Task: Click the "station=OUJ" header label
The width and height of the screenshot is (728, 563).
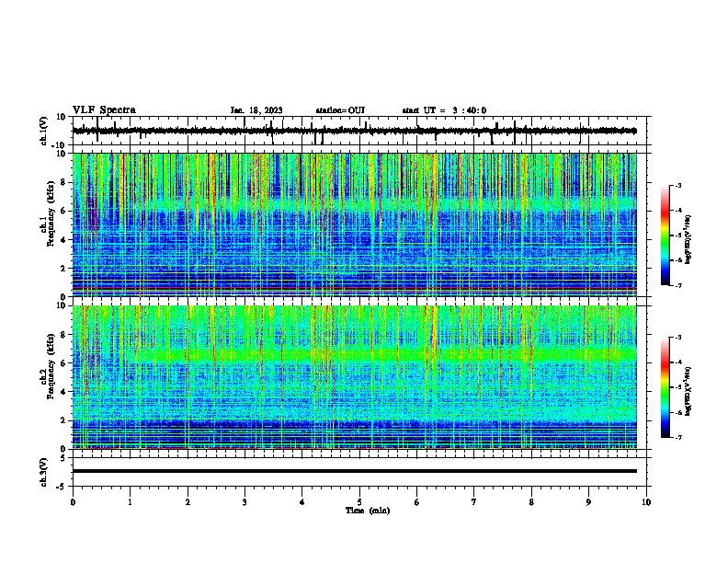Action: (340, 110)
